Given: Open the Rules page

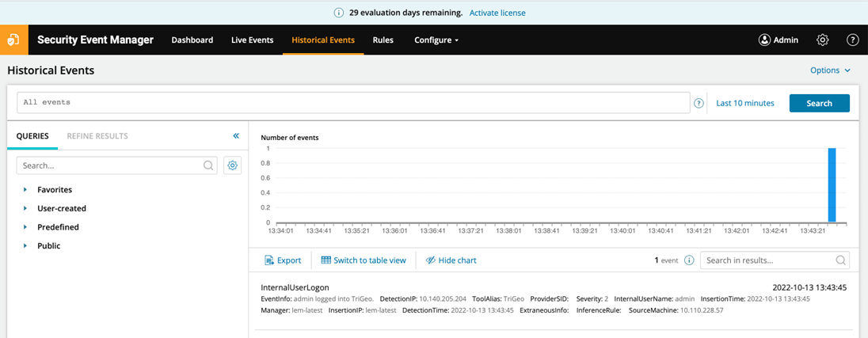Looking at the screenshot, I should [x=383, y=40].
